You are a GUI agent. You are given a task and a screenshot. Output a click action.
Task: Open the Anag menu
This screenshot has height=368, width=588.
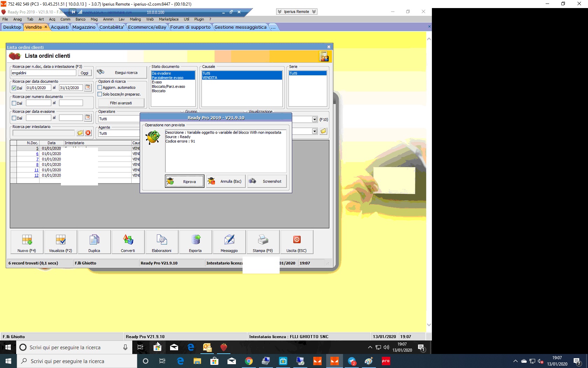[x=17, y=19]
